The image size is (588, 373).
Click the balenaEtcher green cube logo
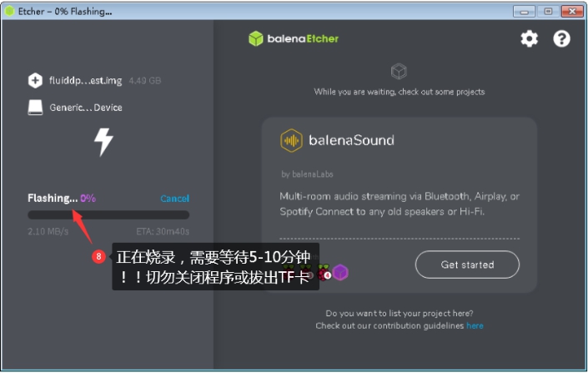[256, 38]
